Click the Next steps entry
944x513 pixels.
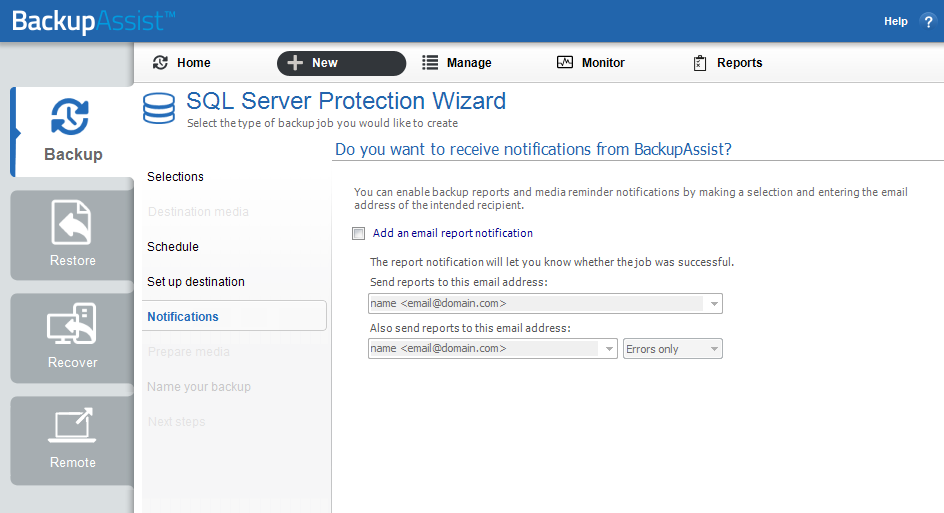click(x=176, y=421)
